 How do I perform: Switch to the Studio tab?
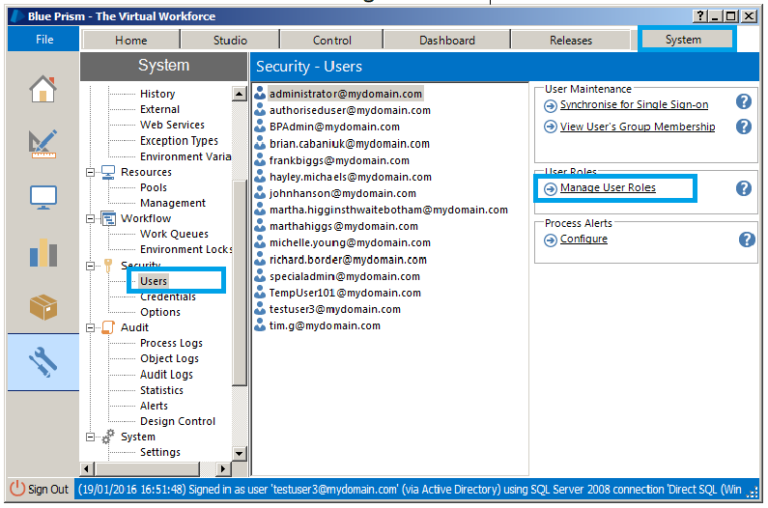point(230,40)
